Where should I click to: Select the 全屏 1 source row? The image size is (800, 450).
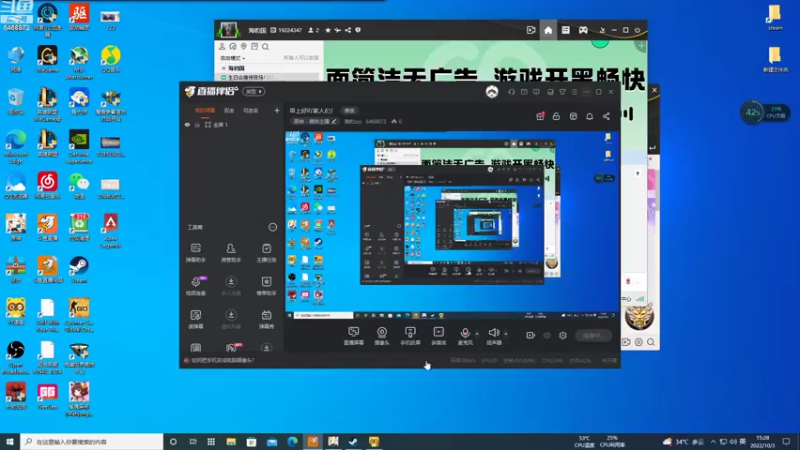pos(232,124)
